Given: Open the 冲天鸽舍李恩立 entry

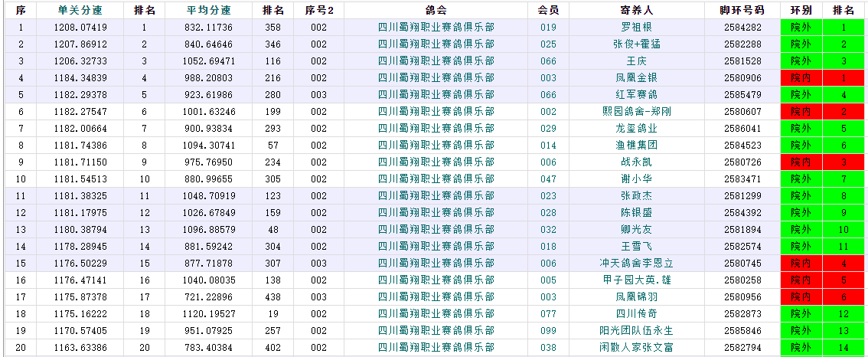Looking at the screenshot, I should coord(636,264).
